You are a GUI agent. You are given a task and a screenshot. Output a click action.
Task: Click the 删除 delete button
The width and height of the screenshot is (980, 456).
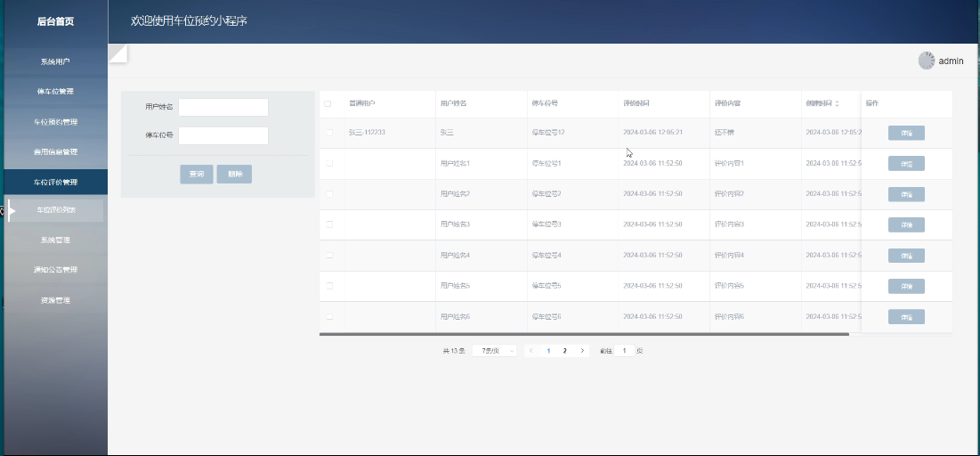point(234,174)
